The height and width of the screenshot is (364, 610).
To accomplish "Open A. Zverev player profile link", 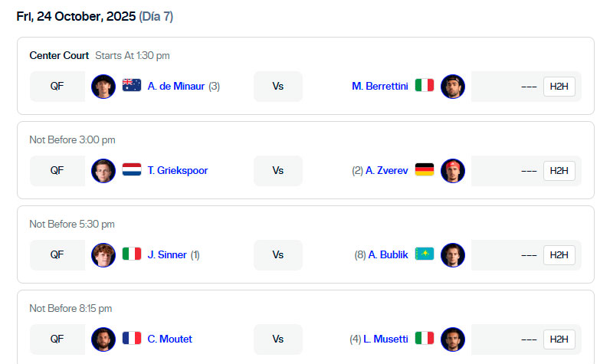I will coord(387,171).
